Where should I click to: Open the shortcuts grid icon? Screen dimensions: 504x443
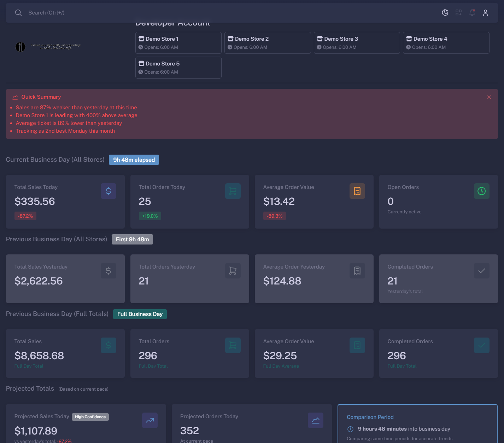pyautogui.click(x=458, y=13)
